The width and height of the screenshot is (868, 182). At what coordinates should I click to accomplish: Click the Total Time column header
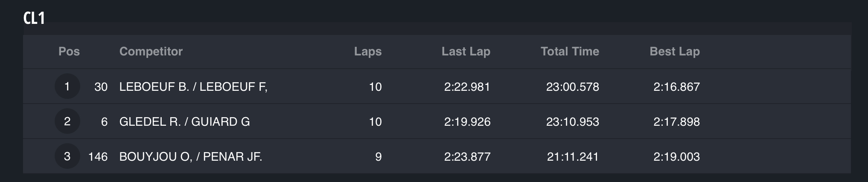[x=570, y=52]
